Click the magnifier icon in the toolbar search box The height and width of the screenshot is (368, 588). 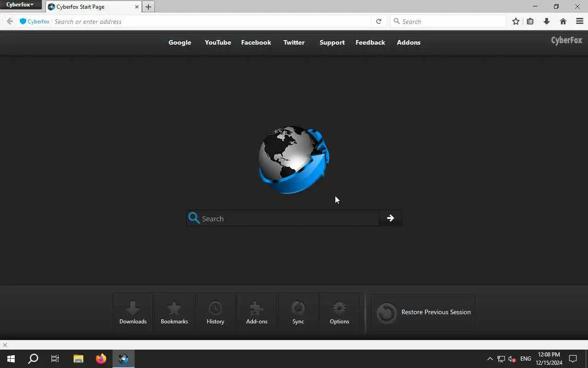(396, 21)
